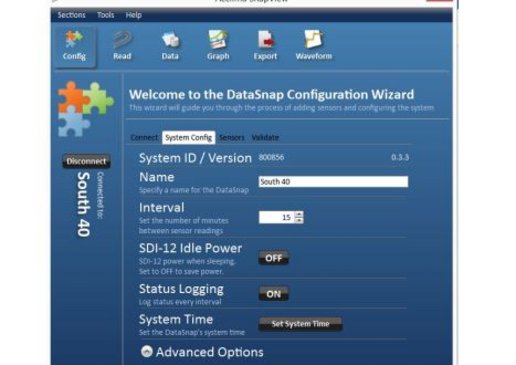Screen dimensions: 516x365
Task: Click the Set System Time button
Action: point(300,324)
